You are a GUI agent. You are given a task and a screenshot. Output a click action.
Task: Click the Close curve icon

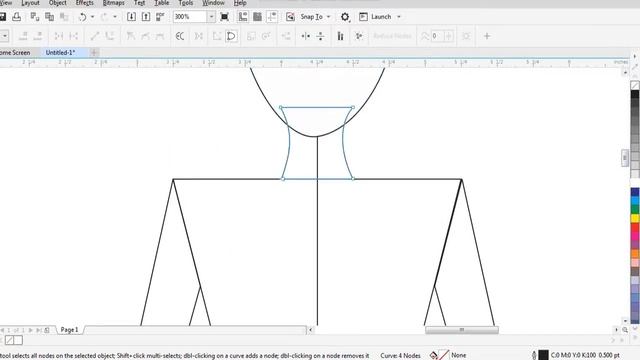pos(231,36)
